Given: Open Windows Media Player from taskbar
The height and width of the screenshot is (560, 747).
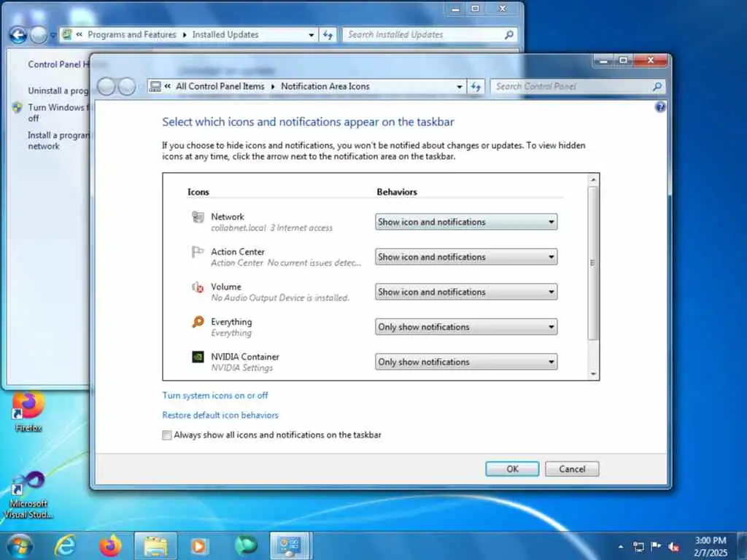Looking at the screenshot, I should [199, 545].
